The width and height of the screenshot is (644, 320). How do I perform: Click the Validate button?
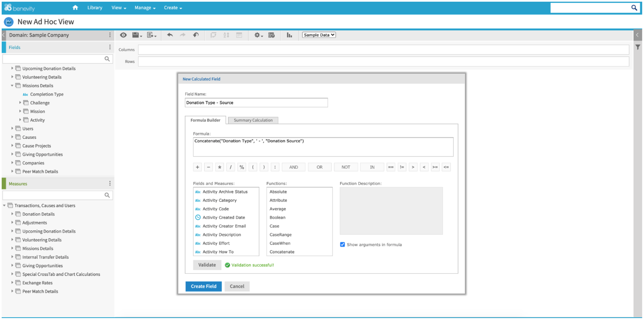[207, 265]
